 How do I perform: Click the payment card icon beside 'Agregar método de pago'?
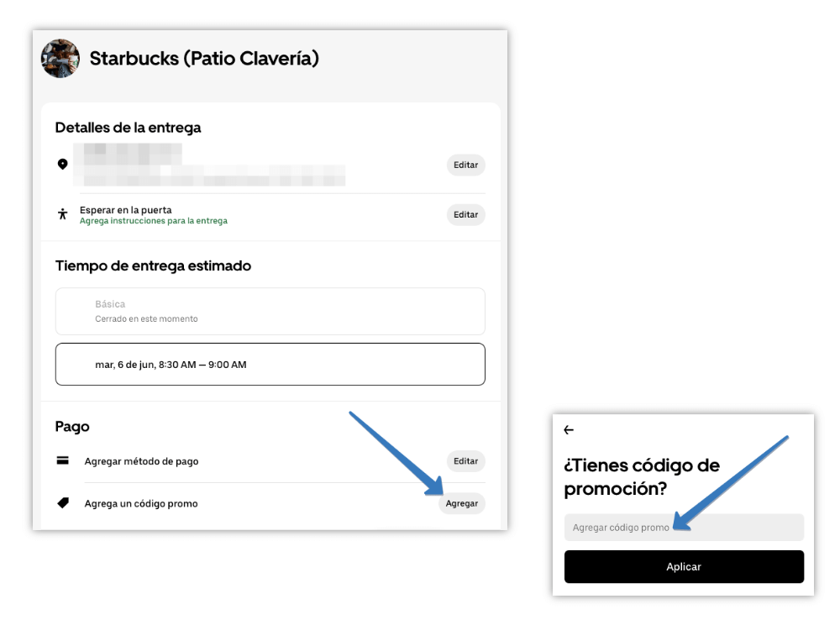(x=61, y=460)
